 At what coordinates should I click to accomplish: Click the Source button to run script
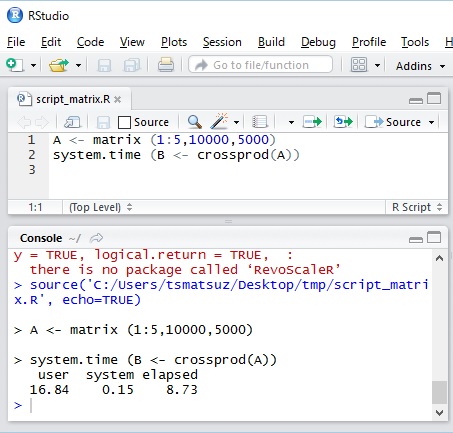393,122
